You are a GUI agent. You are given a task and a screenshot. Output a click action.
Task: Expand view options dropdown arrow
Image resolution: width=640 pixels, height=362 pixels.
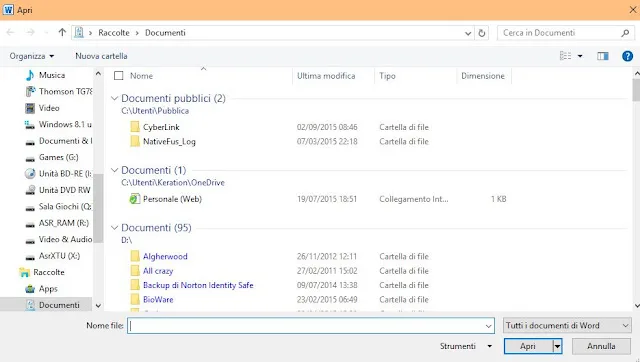click(x=580, y=56)
